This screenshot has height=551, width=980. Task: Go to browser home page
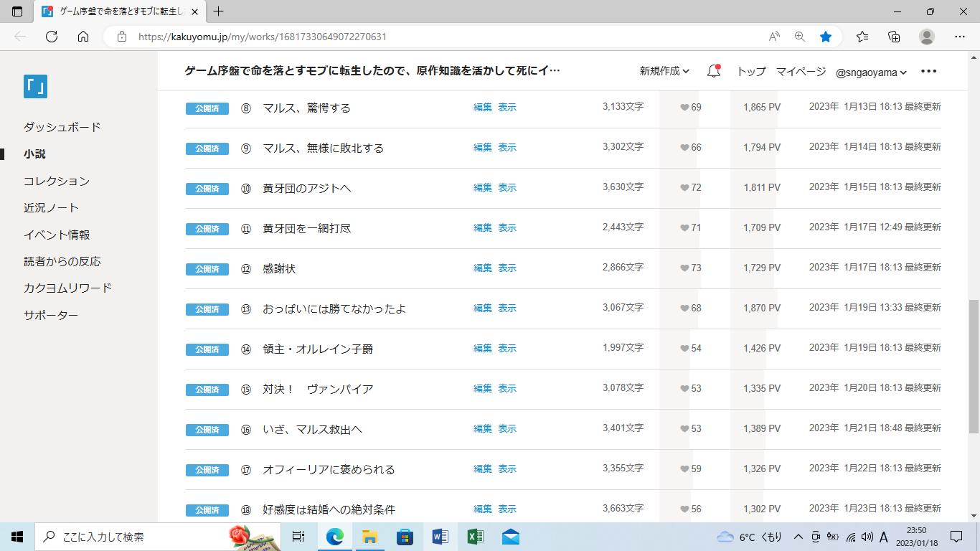[83, 37]
